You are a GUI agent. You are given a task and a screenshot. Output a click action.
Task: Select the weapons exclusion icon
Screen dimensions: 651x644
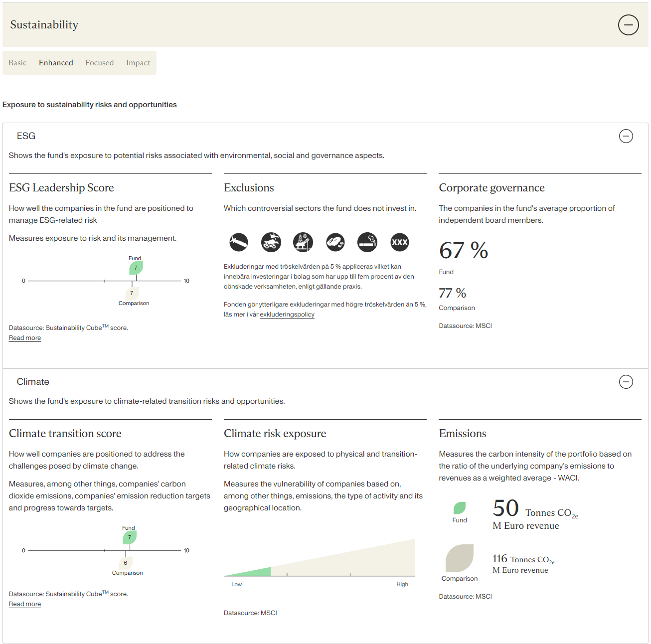pos(238,242)
